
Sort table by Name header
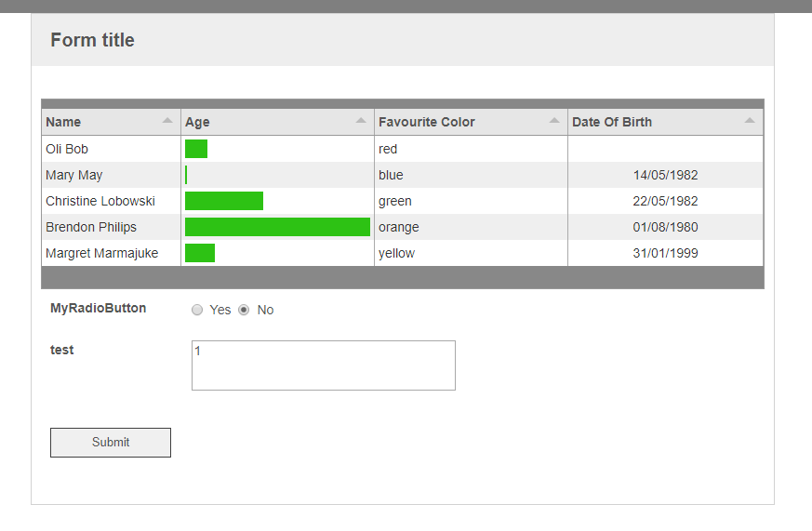click(x=63, y=122)
